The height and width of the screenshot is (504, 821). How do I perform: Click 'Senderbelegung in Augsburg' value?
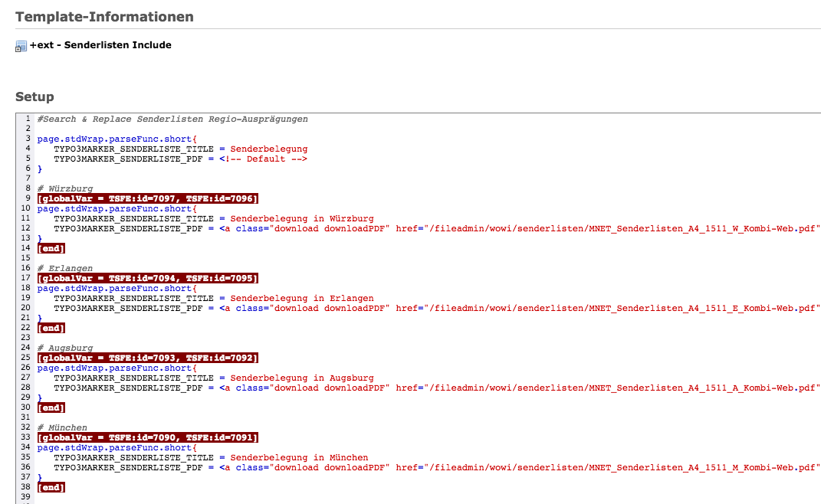point(302,378)
